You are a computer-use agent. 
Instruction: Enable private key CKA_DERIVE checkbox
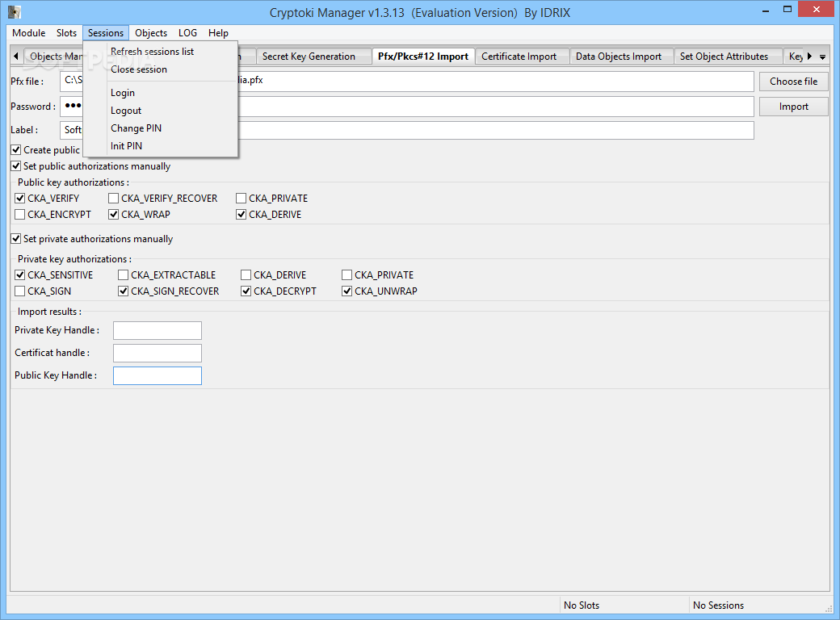click(246, 274)
